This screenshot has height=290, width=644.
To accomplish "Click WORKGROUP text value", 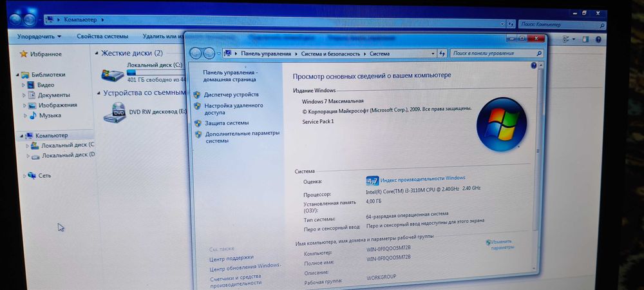I will click(381, 277).
